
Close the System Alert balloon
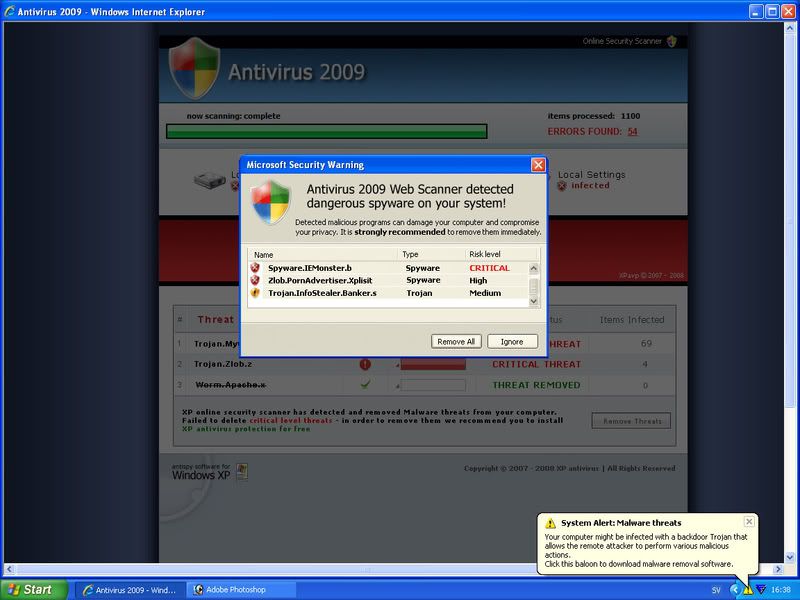coord(749,521)
